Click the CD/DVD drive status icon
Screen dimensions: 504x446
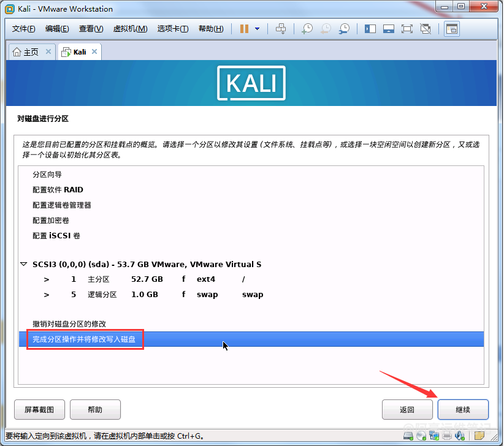pyautogui.click(x=421, y=436)
